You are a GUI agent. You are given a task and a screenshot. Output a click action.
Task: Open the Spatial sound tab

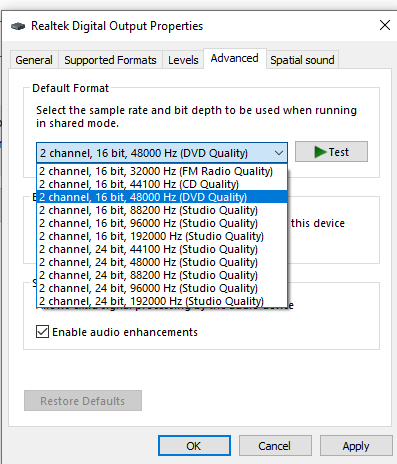302,60
